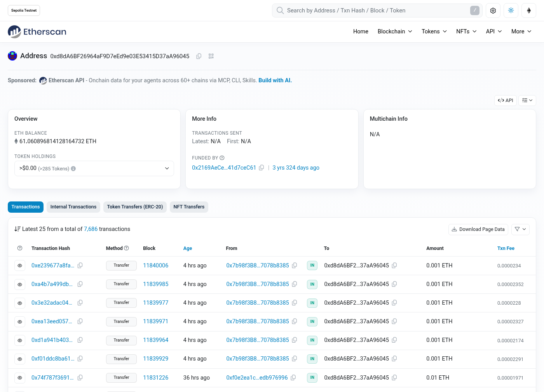This screenshot has height=392, width=544.
Task: Toggle light/dark theme sun icon
Action: tap(511, 10)
